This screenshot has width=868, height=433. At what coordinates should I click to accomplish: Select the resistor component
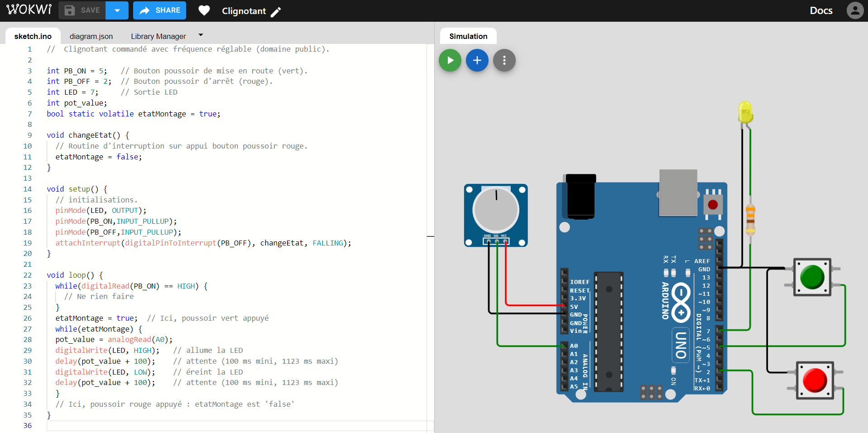tap(750, 220)
